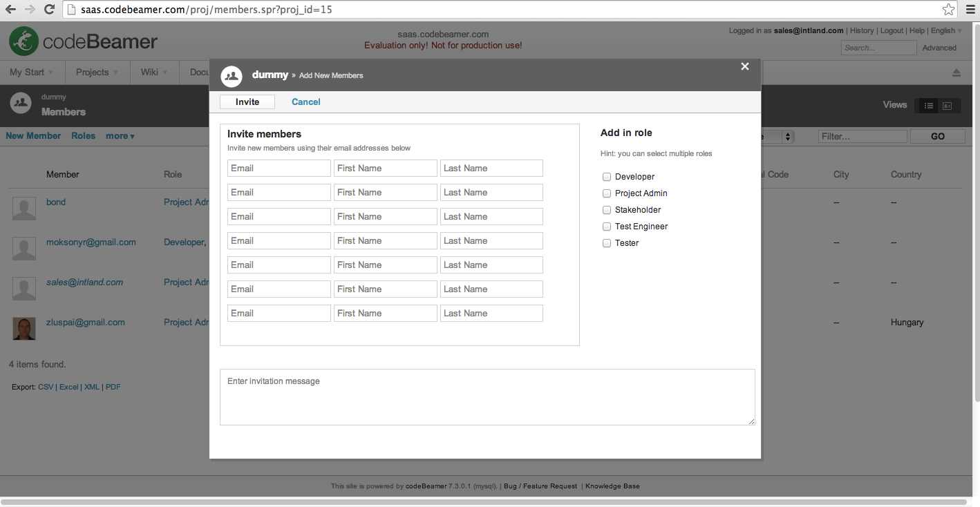
Task: Bookmark this page with the star icon
Action: [x=949, y=10]
